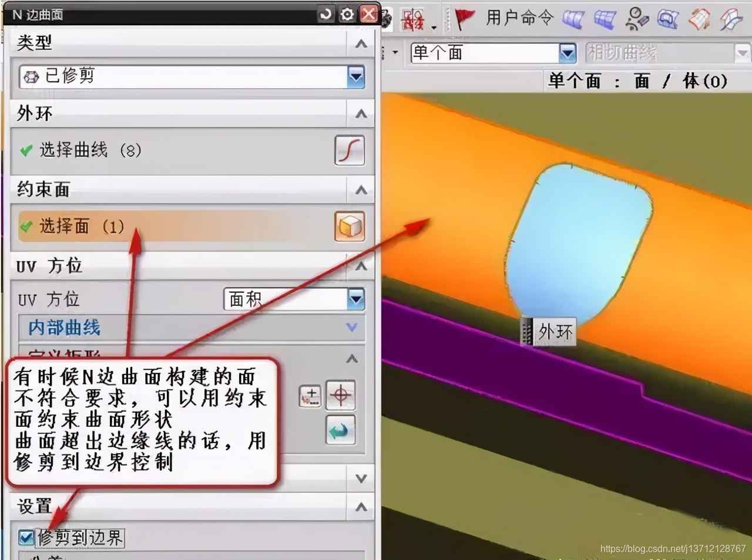Click the orange sheet toolbar icon
The image size is (752, 560).
(699, 19)
